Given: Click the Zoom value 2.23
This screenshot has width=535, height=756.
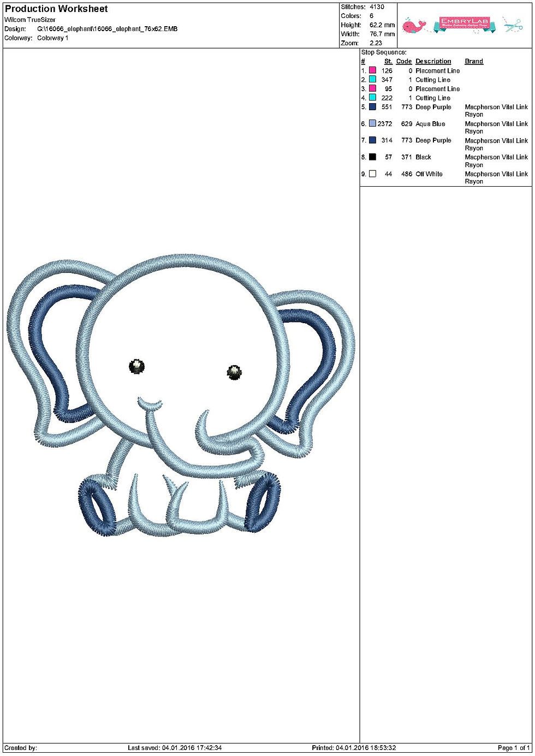Looking at the screenshot, I should [376, 42].
